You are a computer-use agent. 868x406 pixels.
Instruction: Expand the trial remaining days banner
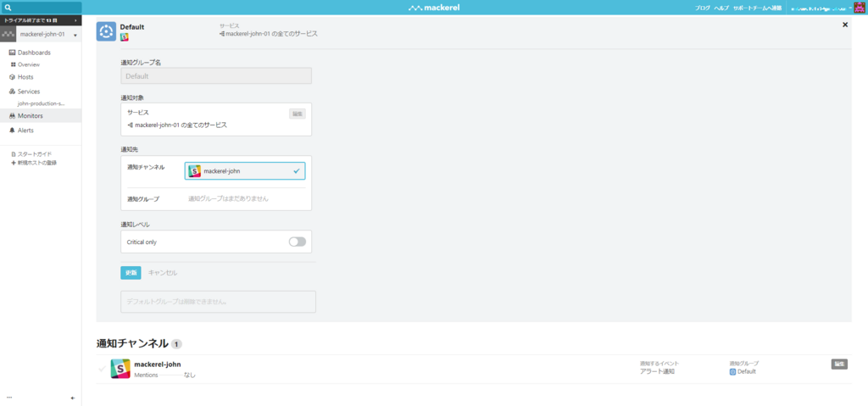coord(41,20)
